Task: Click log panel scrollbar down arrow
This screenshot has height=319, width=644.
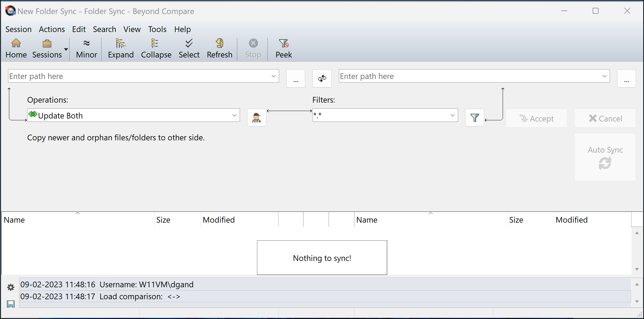Action: pos(637,301)
